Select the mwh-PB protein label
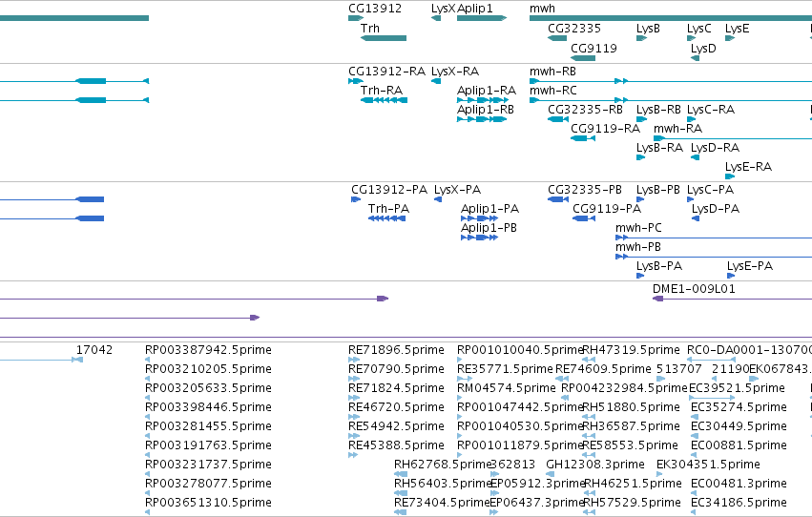 coord(638,247)
